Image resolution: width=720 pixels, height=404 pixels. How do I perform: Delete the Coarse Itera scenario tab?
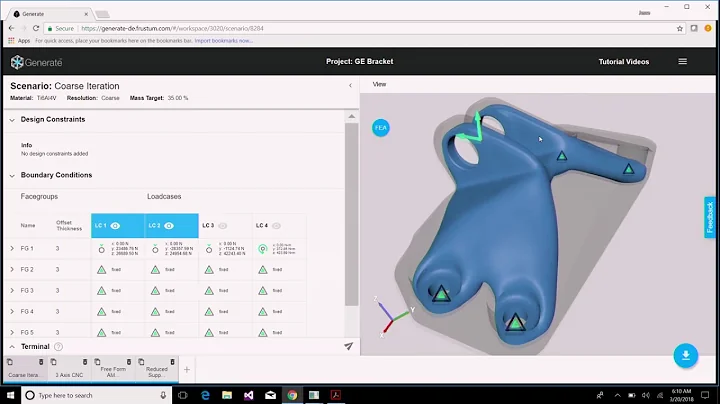pos(41,362)
